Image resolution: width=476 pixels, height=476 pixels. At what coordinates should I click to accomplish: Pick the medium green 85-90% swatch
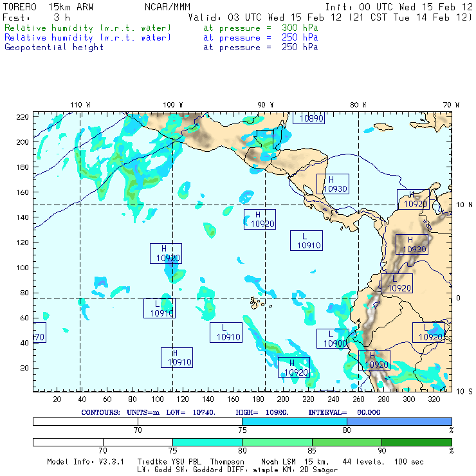[347, 443]
